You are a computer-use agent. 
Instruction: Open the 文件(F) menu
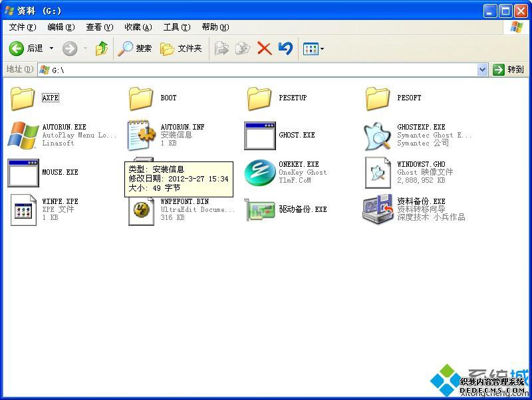23,27
